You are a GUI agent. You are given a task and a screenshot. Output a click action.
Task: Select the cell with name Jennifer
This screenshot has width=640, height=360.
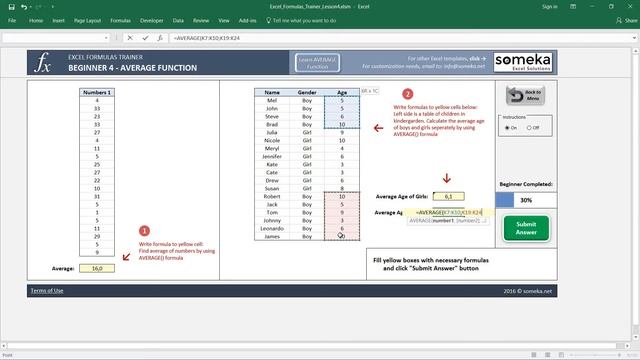(272, 157)
